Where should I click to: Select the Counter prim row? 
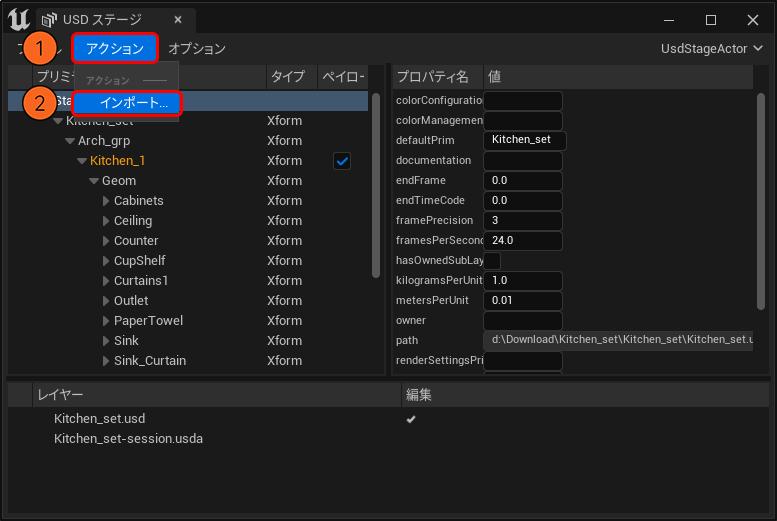136,241
